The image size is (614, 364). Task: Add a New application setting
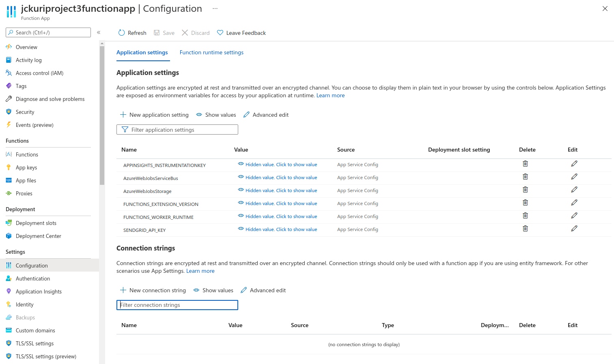(x=154, y=115)
